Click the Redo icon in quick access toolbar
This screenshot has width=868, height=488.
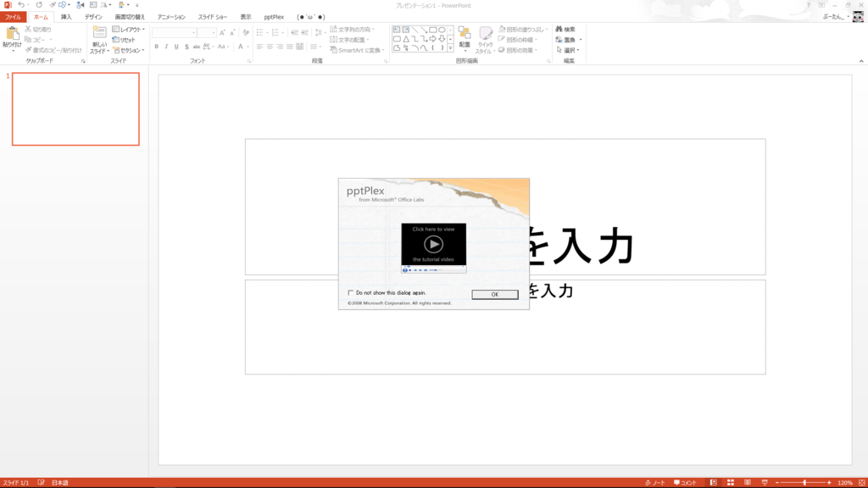[x=39, y=5]
